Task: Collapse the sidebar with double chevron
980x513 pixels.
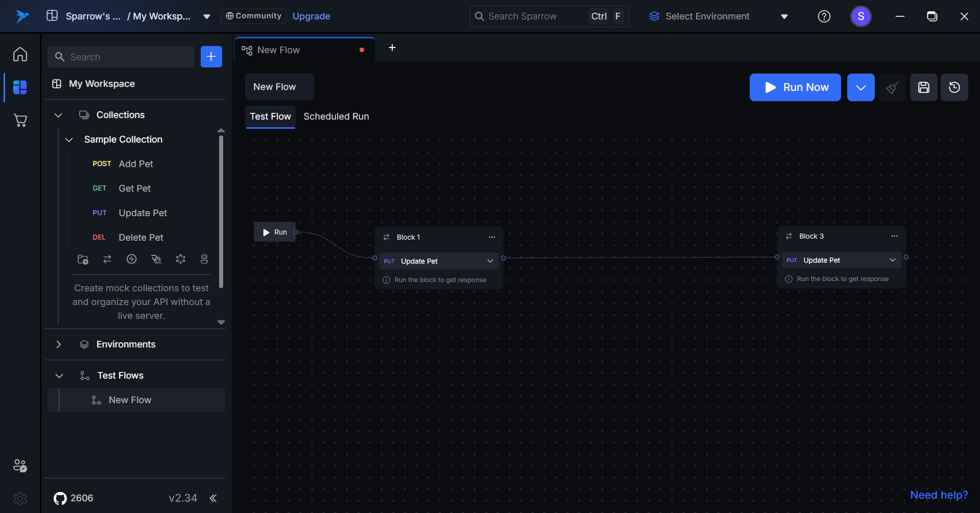Action: 213,498
